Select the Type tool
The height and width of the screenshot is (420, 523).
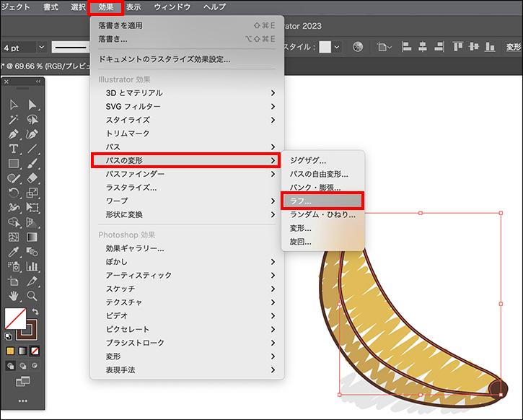pos(13,149)
